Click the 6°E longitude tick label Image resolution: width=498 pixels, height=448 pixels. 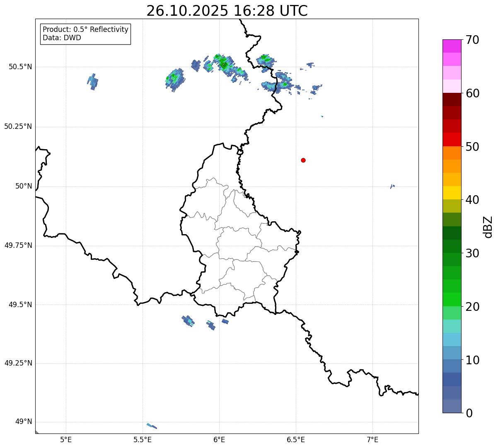tap(219, 439)
